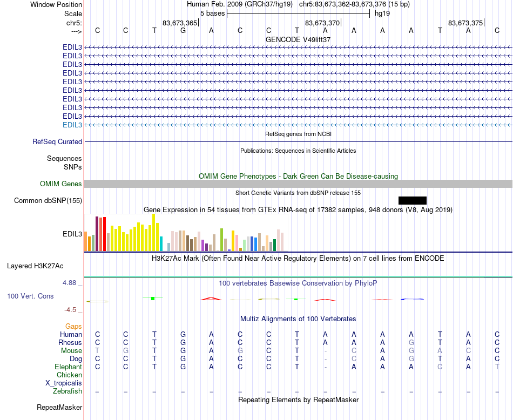The height and width of the screenshot is (420, 513).
Task: Click the gray OMIM Genes bar
Action: [298, 184]
